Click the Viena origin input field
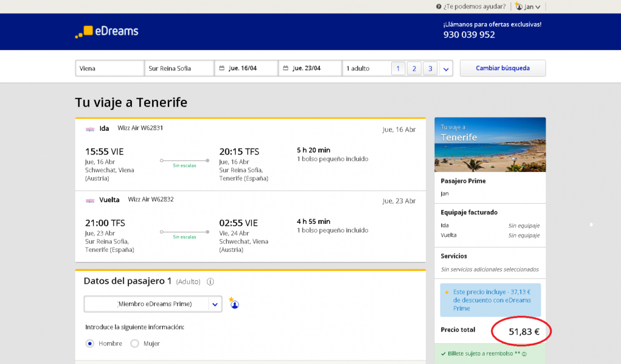The width and height of the screenshot is (621, 364). 109,68
